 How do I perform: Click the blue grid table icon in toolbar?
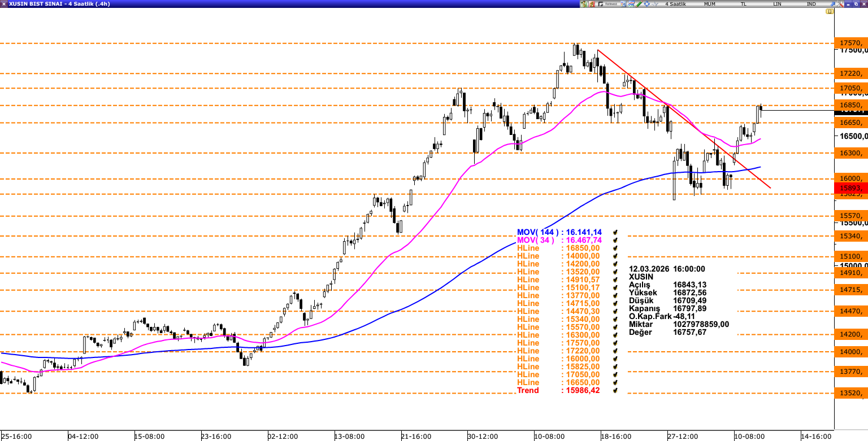tap(623, 4)
